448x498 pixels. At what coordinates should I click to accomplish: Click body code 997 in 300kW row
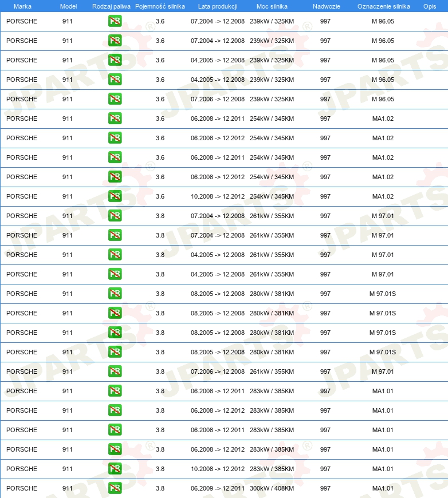325,488
